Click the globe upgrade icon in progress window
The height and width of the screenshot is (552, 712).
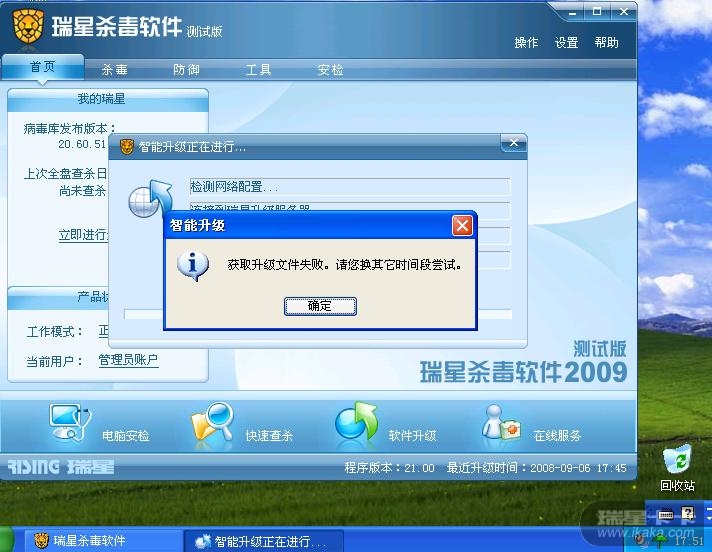click(150, 198)
